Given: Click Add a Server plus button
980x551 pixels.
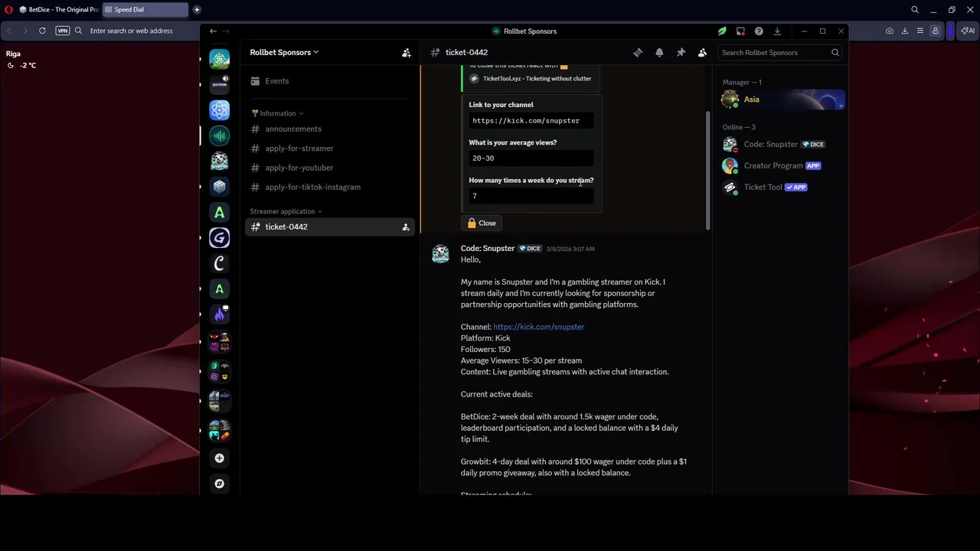Looking at the screenshot, I should 220,458.
